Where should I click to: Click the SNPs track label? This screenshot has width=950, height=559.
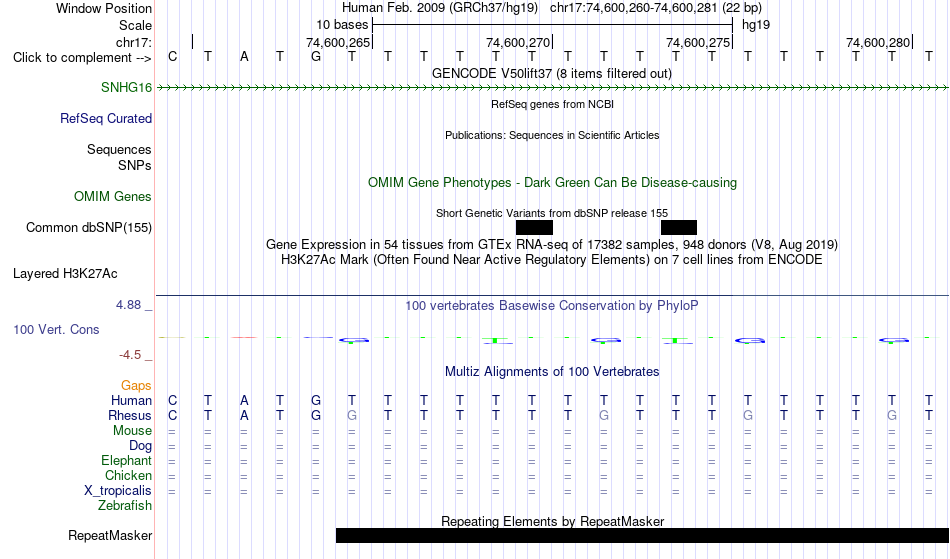click(x=135, y=165)
